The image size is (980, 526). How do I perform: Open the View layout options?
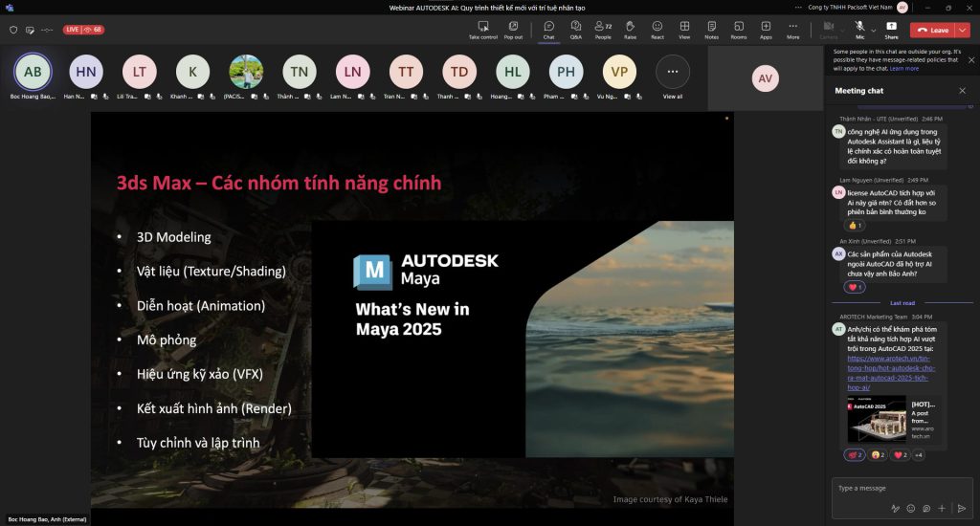click(685, 30)
